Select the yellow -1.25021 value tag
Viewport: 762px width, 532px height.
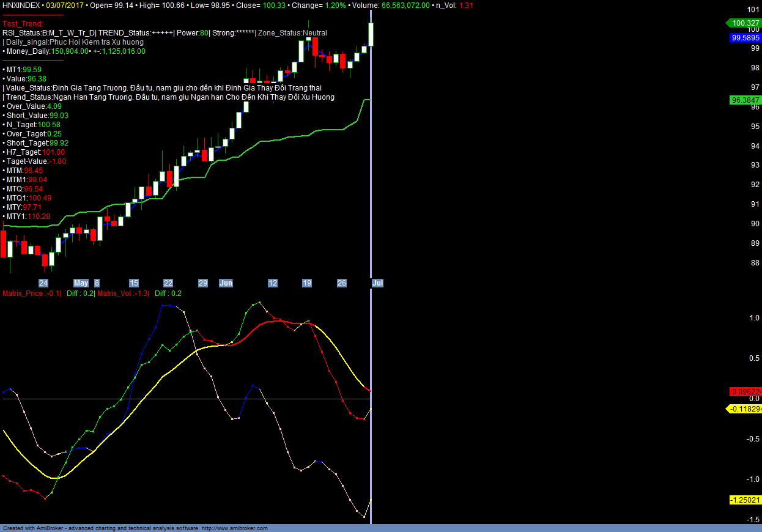[745, 500]
